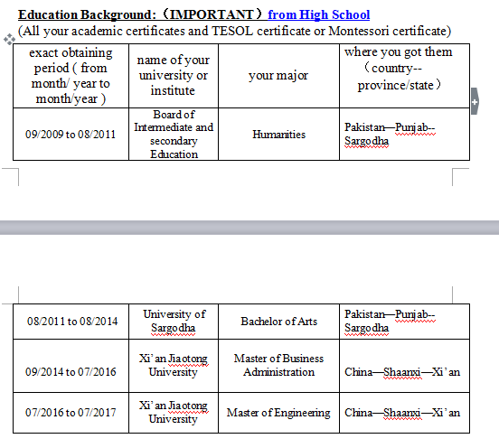Click the 'University of Sargodha' cell
Screen dimensions: 499x448
[x=174, y=322]
